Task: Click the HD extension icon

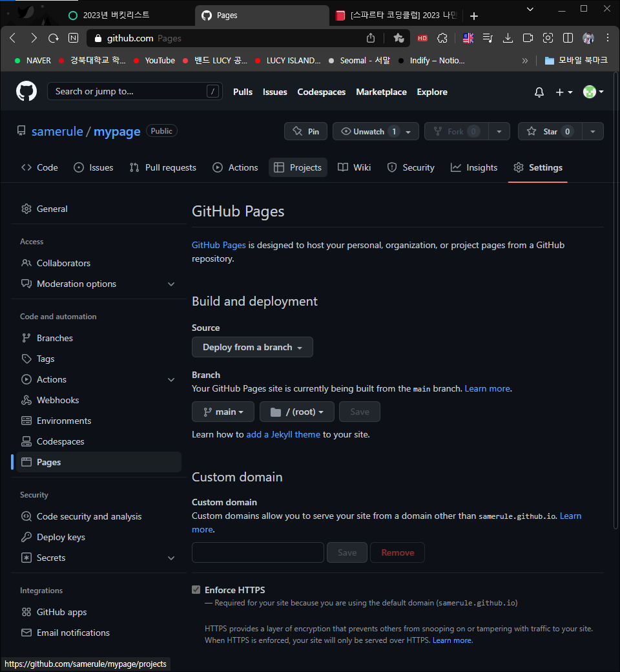Action: [x=422, y=38]
